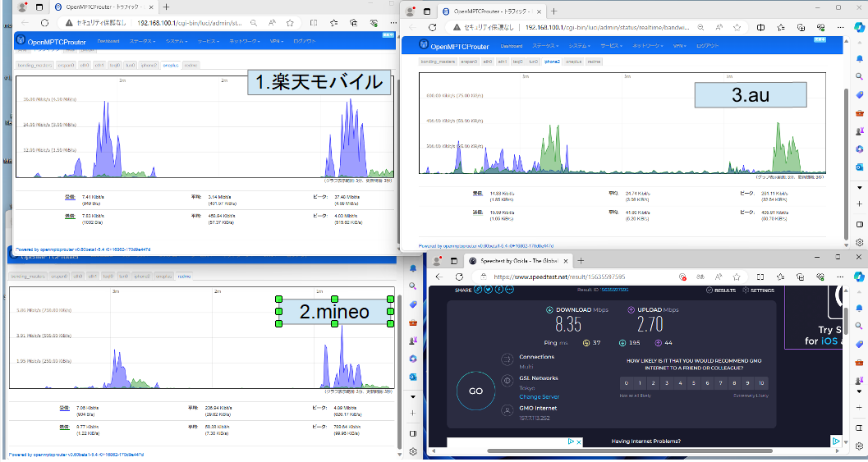Open split screen in au window toolbar
The height and width of the screenshot is (462, 868).
click(760, 27)
